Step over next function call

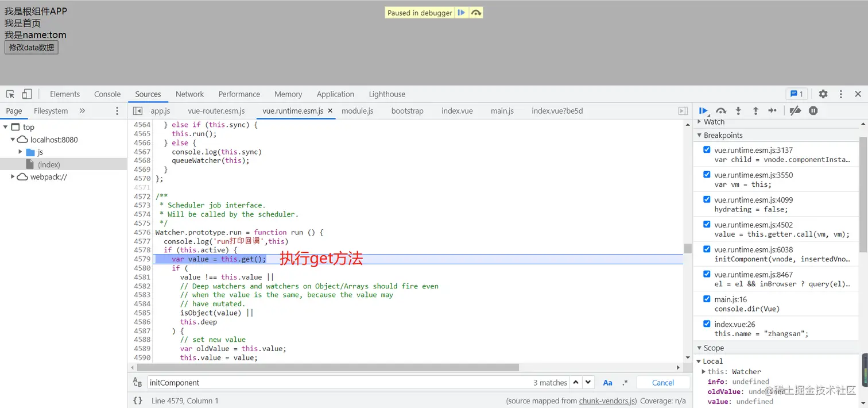[721, 111]
